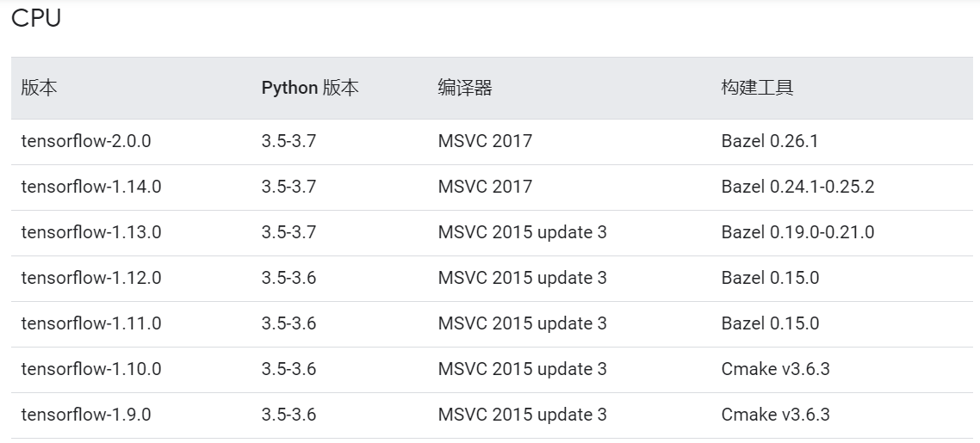Click MSVC 2015 update 3 in tensorflow-1.12.0 row

523,278
